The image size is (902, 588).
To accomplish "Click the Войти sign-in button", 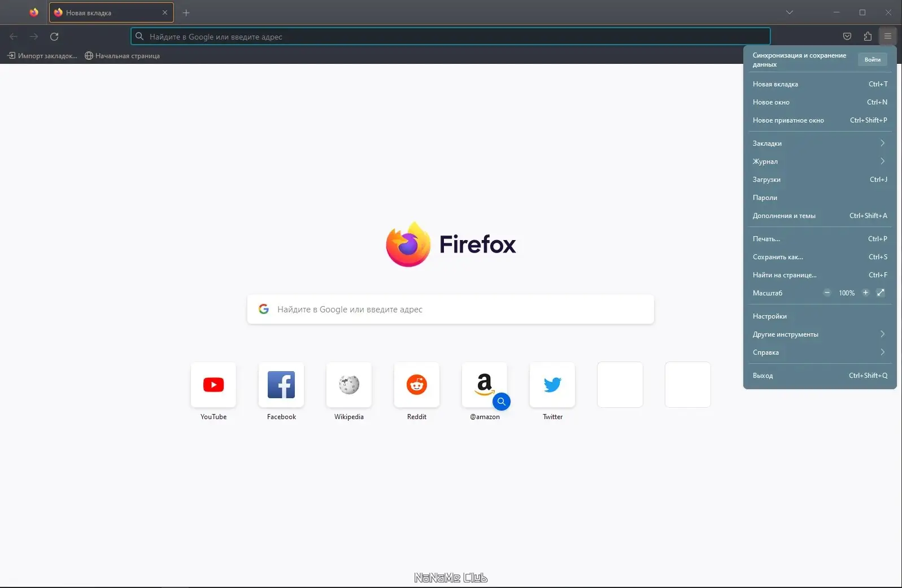I will [873, 59].
